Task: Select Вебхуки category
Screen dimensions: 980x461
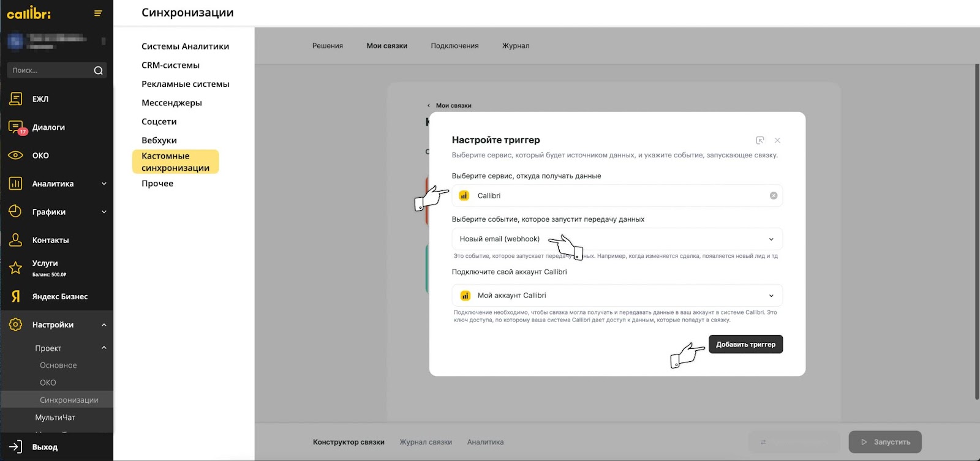Action: click(x=159, y=141)
